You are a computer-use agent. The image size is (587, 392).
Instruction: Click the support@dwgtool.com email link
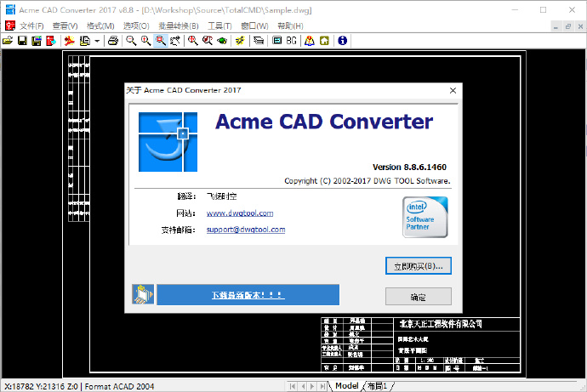246,230
